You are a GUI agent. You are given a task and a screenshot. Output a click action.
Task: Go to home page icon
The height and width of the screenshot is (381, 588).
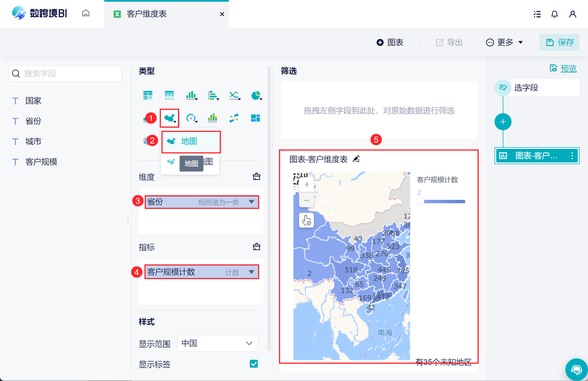pyautogui.click(x=86, y=13)
